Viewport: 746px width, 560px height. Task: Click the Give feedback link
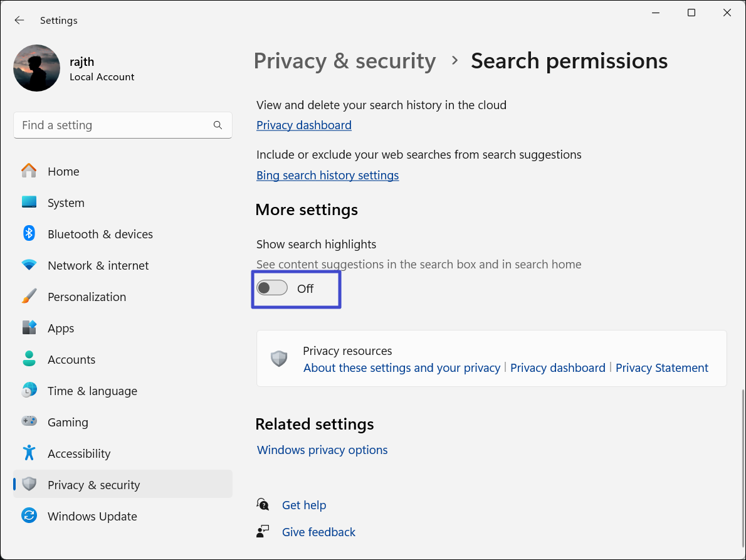[x=318, y=532]
